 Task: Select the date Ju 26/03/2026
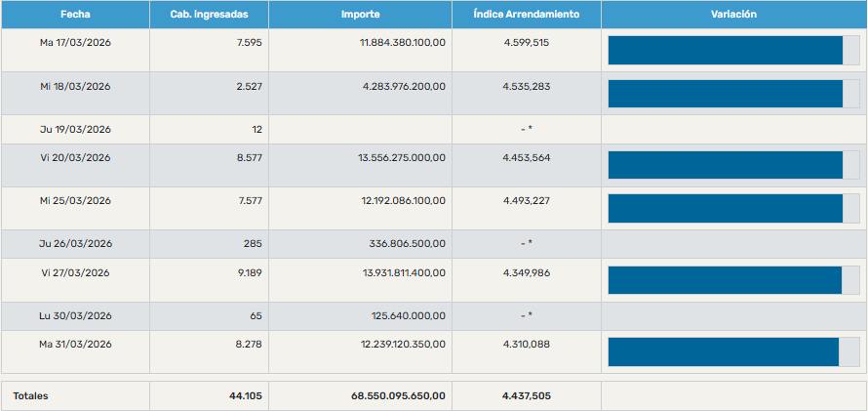pyautogui.click(x=75, y=243)
